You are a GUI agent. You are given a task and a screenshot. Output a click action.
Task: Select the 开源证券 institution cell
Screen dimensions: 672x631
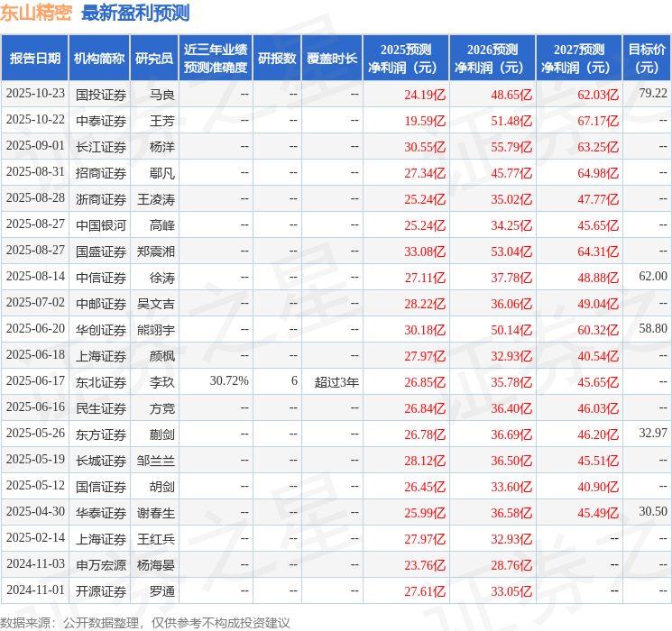tap(101, 591)
